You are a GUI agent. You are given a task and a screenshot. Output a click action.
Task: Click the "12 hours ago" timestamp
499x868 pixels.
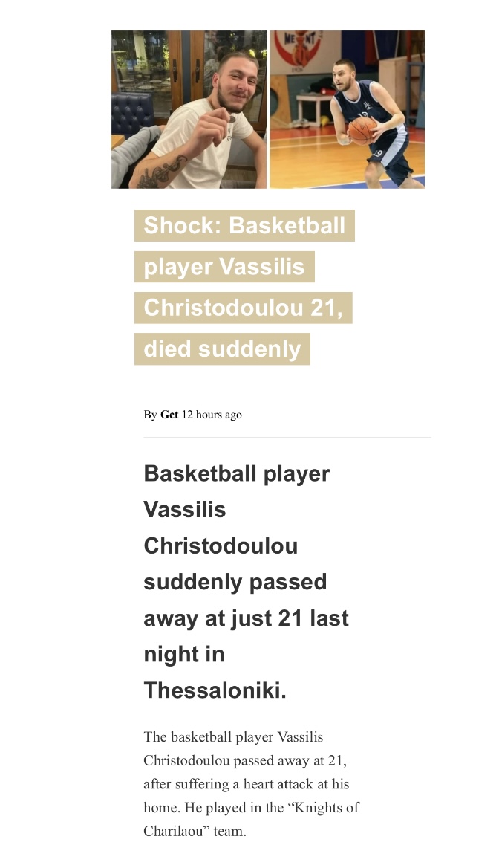(x=212, y=415)
